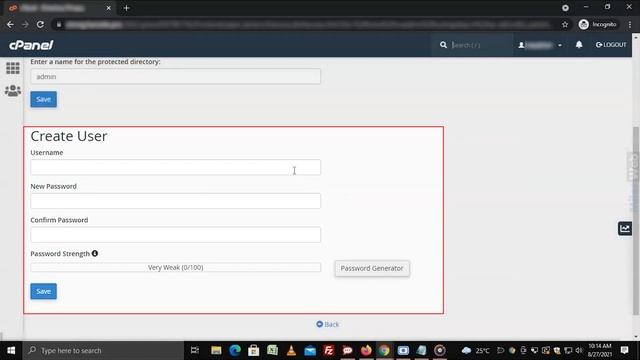Open Firefox from taskbar
This screenshot has width=640, height=360.
pyautogui.click(x=366, y=350)
